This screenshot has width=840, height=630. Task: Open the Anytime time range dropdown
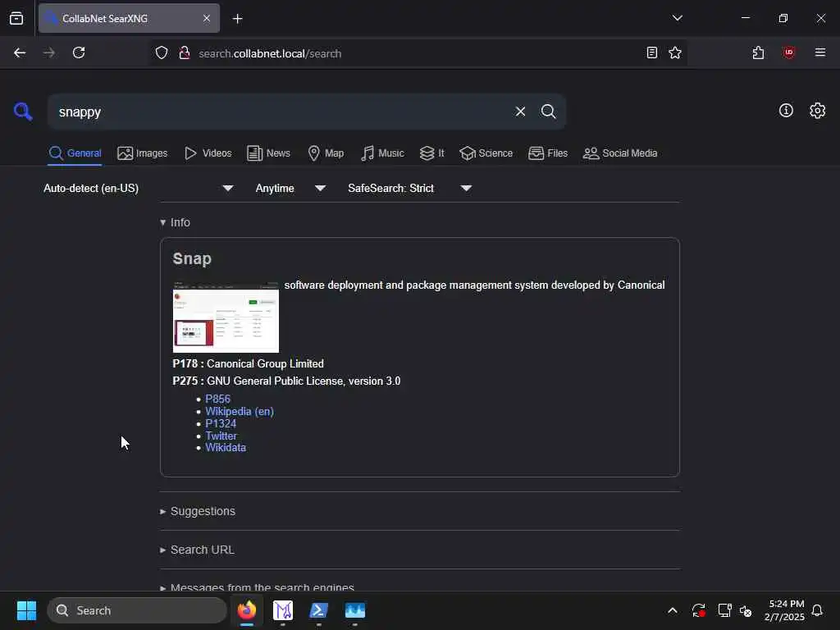click(290, 188)
